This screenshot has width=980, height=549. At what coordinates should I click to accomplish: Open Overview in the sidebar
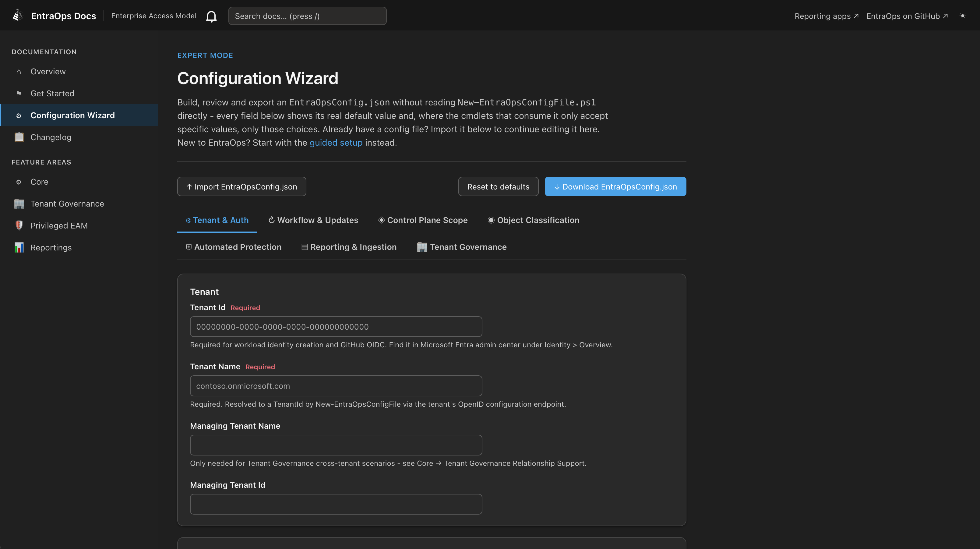click(79, 72)
